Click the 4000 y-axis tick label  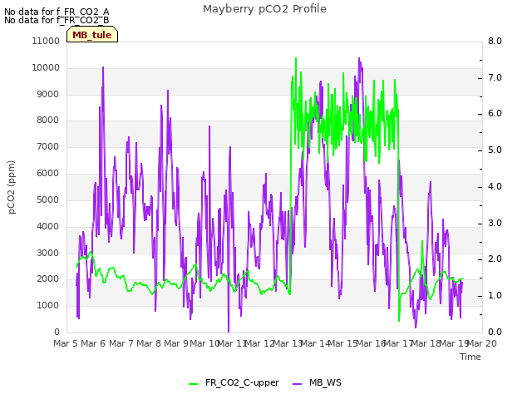tap(48, 226)
